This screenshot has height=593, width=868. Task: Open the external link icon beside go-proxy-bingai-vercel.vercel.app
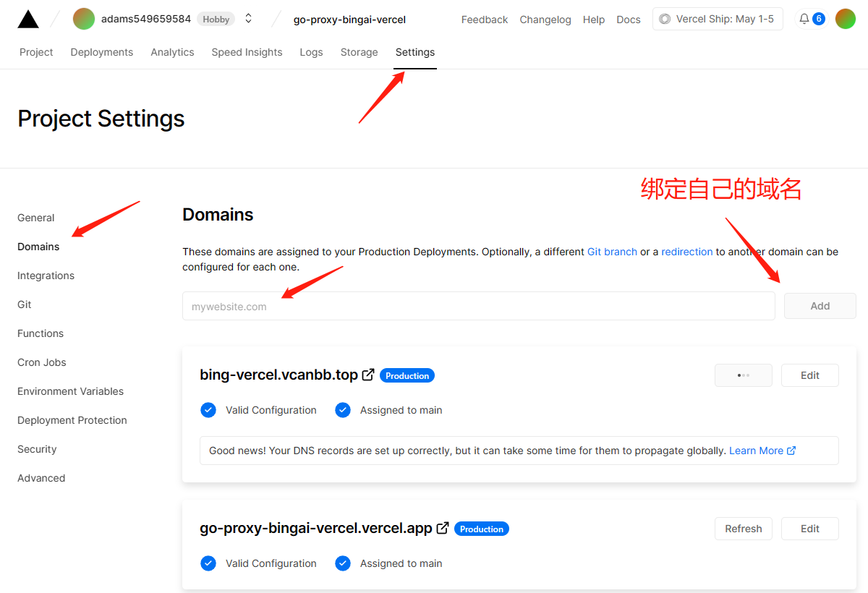click(x=443, y=528)
